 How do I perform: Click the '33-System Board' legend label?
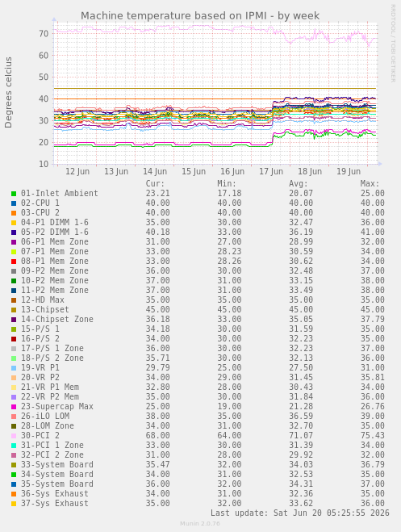57,464
